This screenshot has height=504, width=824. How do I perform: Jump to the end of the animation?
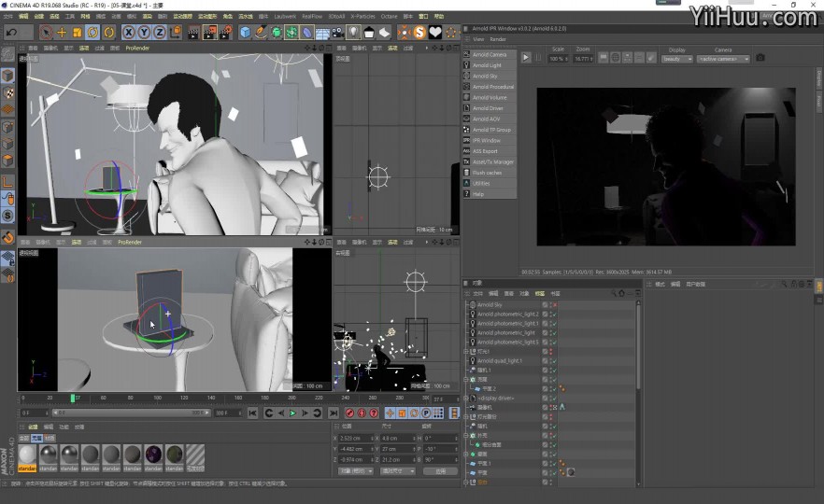pyautogui.click(x=334, y=413)
